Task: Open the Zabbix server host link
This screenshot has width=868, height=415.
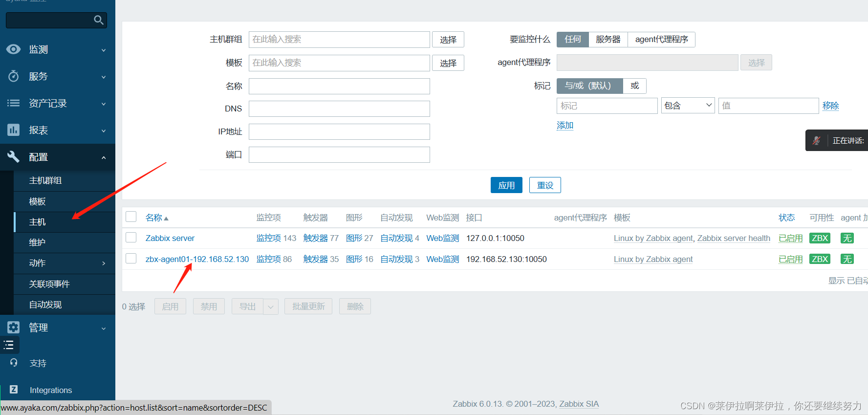Action: point(170,238)
